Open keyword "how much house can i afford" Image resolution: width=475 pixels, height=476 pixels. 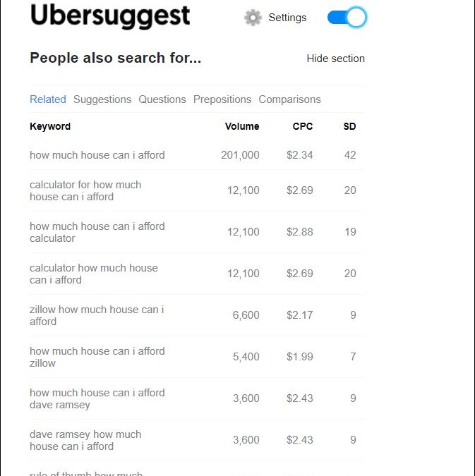pos(97,155)
